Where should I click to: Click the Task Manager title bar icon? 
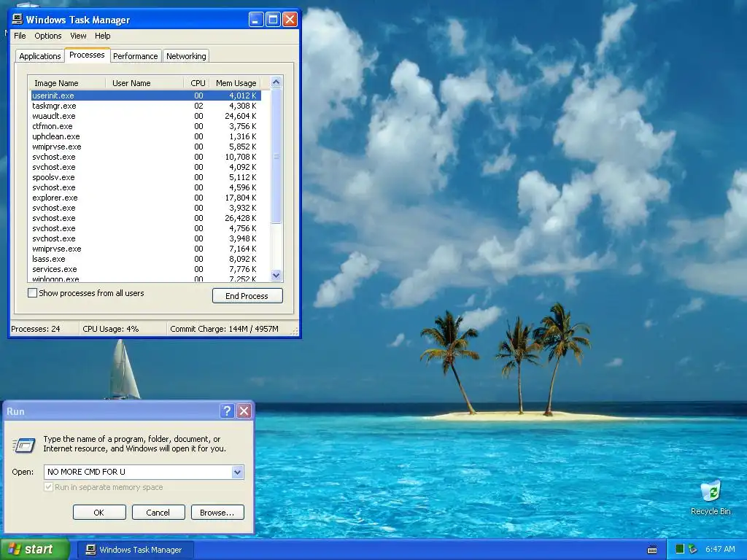[18, 19]
